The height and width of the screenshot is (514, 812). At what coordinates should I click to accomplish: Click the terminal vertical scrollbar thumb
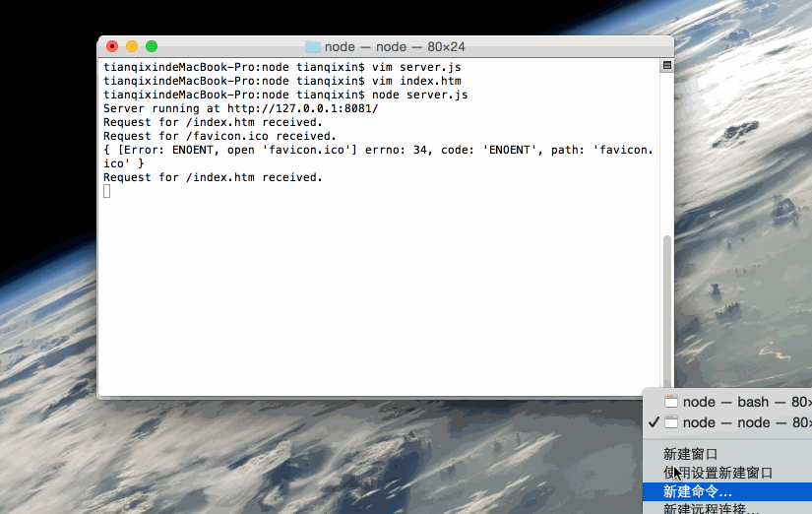coord(667,311)
